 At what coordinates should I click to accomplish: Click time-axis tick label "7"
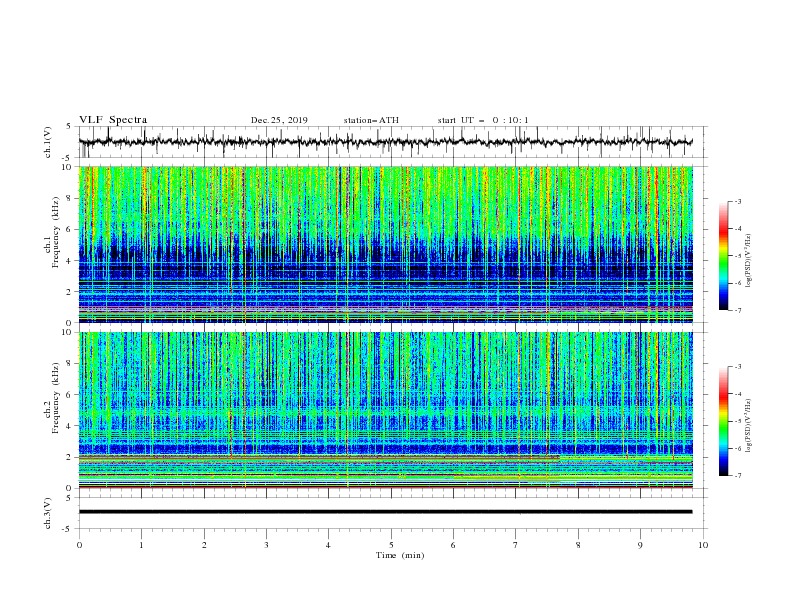tap(515, 545)
